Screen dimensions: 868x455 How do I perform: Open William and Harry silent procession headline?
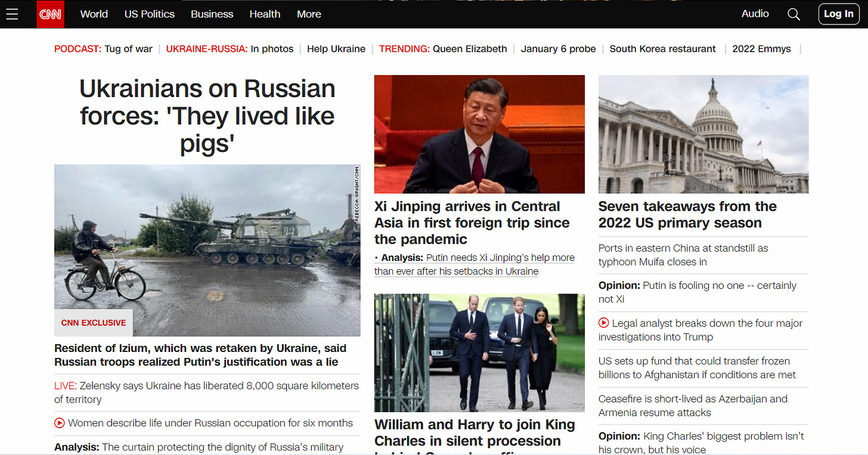[x=475, y=435]
